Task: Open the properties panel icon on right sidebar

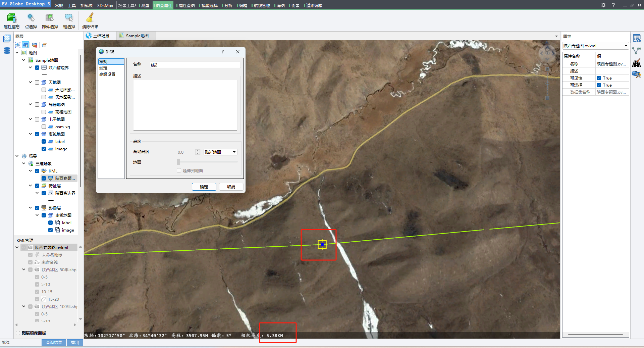Action: click(637, 38)
